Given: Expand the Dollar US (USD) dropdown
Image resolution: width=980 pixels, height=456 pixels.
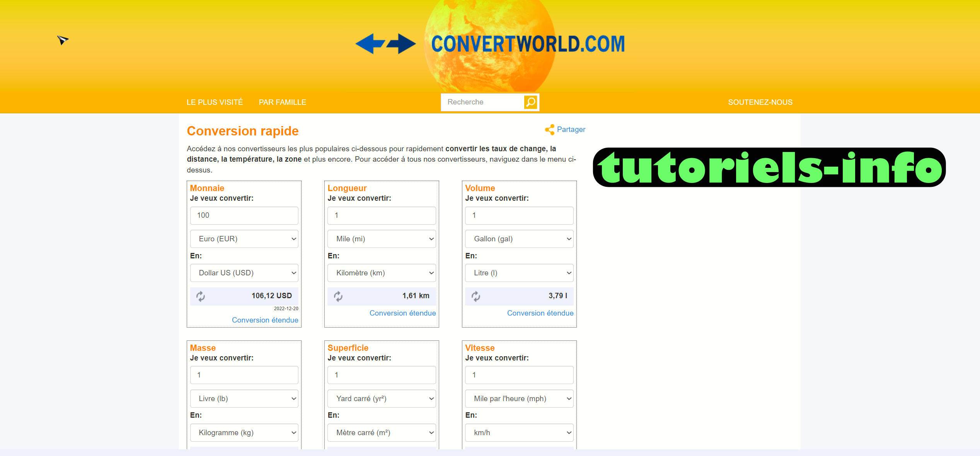Looking at the screenshot, I should click(244, 273).
